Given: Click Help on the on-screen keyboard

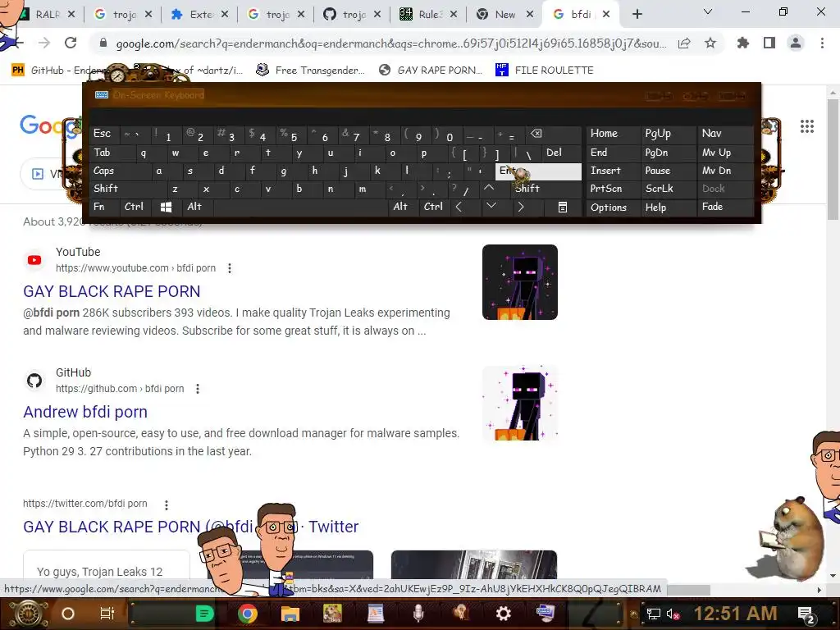Looking at the screenshot, I should [668, 208].
